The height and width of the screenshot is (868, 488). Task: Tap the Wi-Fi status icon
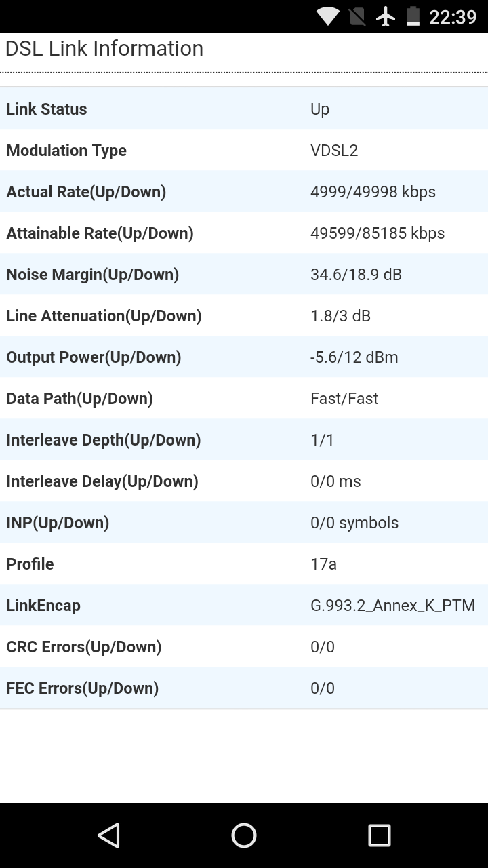click(328, 16)
